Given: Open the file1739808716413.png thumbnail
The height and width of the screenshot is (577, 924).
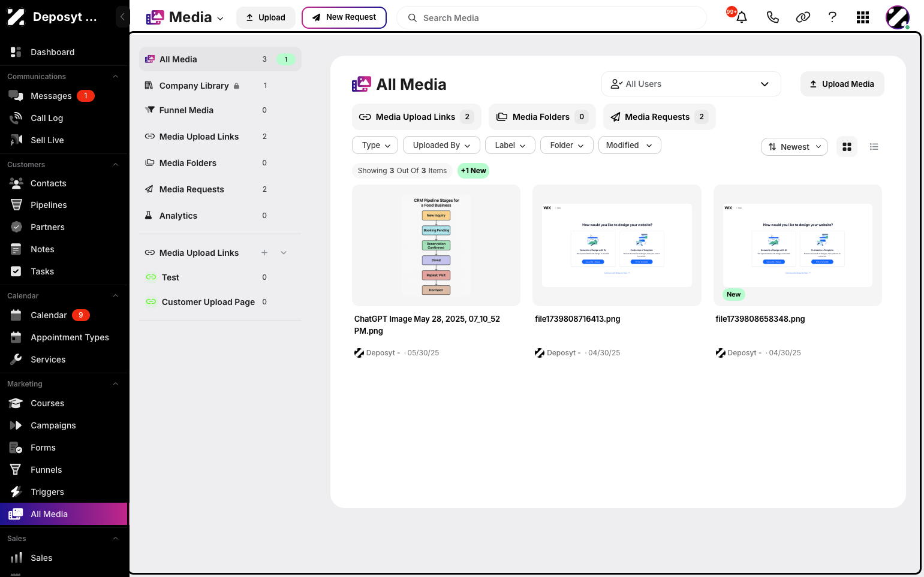Looking at the screenshot, I should point(617,246).
